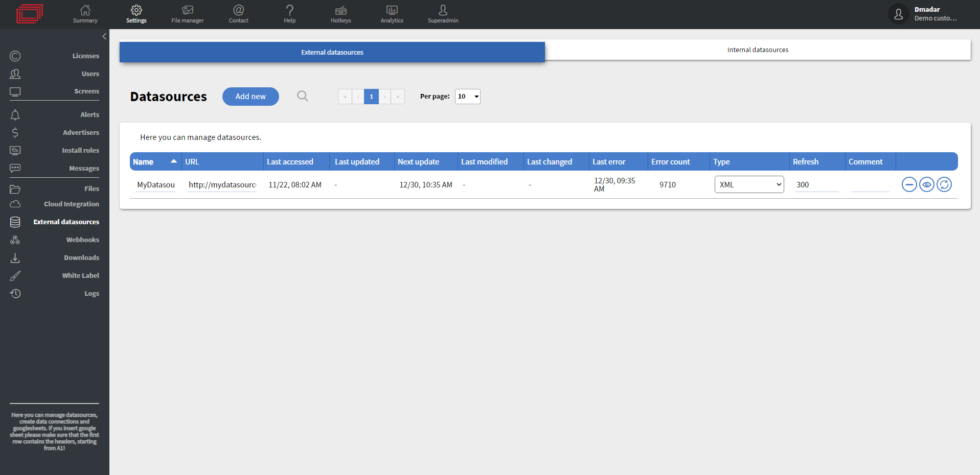
Task: Collapse the left sidebar chevron
Action: (x=104, y=36)
